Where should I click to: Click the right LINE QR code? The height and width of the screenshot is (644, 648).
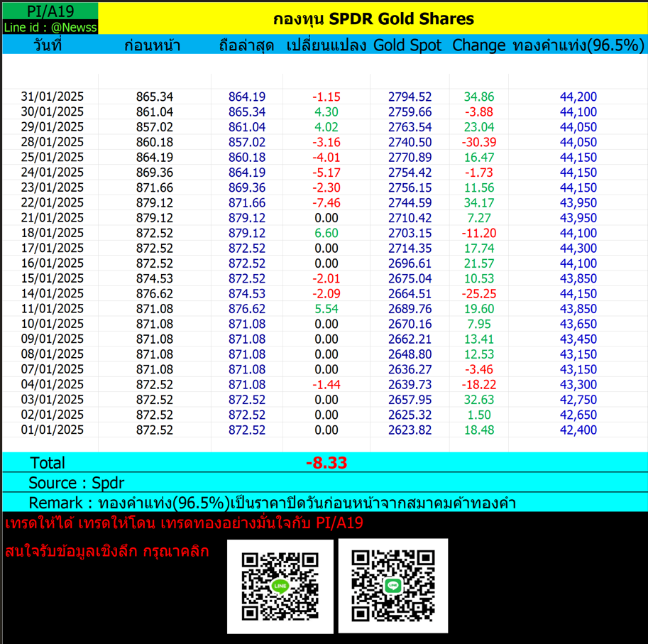click(393, 586)
